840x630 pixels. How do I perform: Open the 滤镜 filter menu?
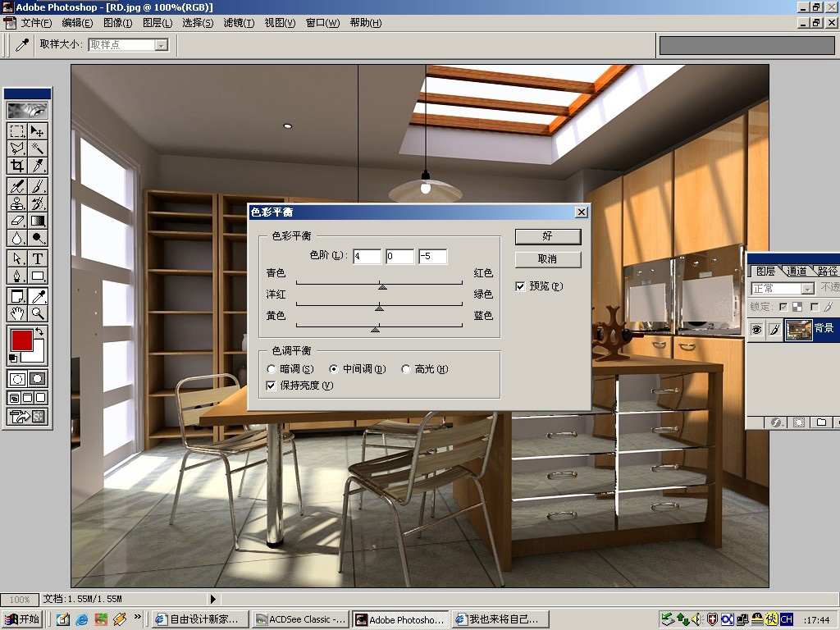click(x=239, y=23)
